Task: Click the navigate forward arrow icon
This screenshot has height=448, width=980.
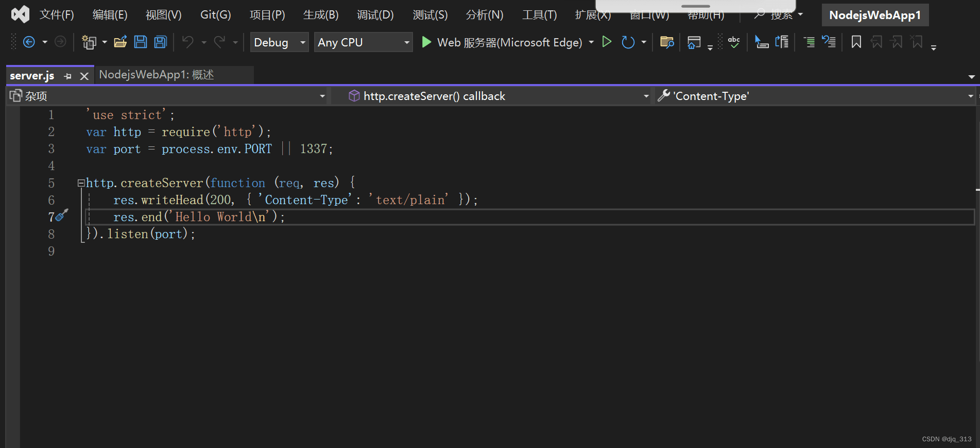Action: point(60,42)
